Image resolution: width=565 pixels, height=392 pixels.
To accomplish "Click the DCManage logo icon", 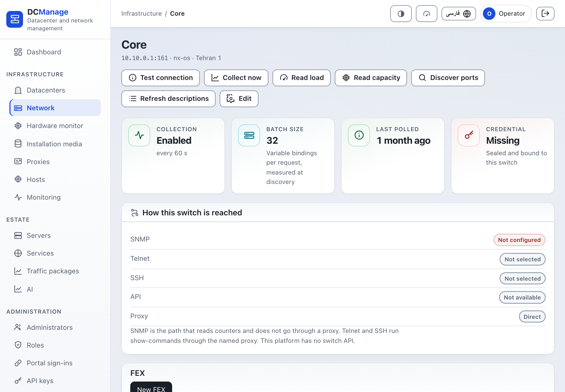I will 15,19.
